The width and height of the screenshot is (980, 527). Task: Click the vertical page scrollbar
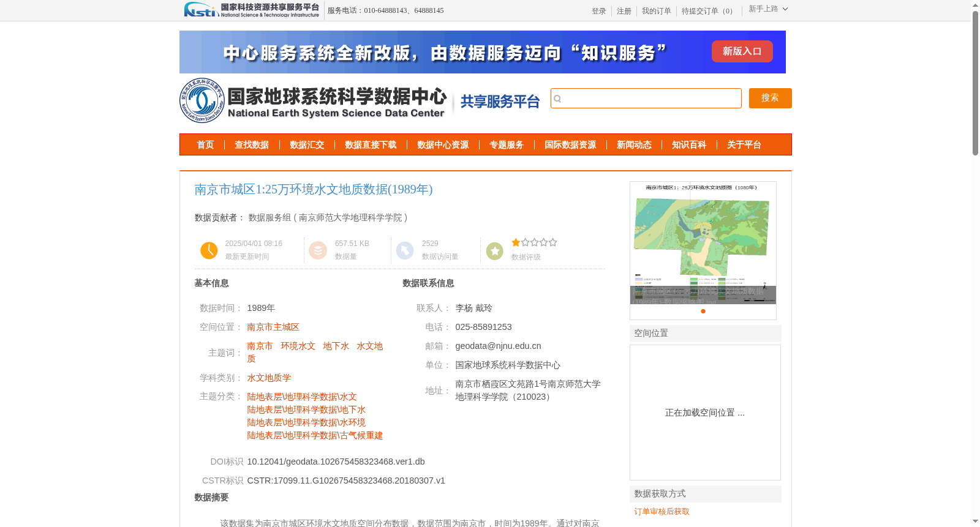tap(975, 83)
